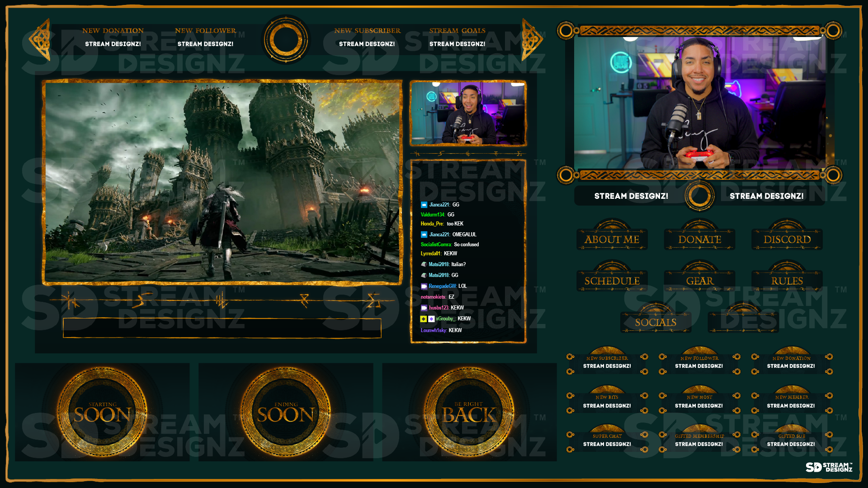Image resolution: width=868 pixels, height=488 pixels.
Task: Open the Rules panel button
Action: coord(787,281)
